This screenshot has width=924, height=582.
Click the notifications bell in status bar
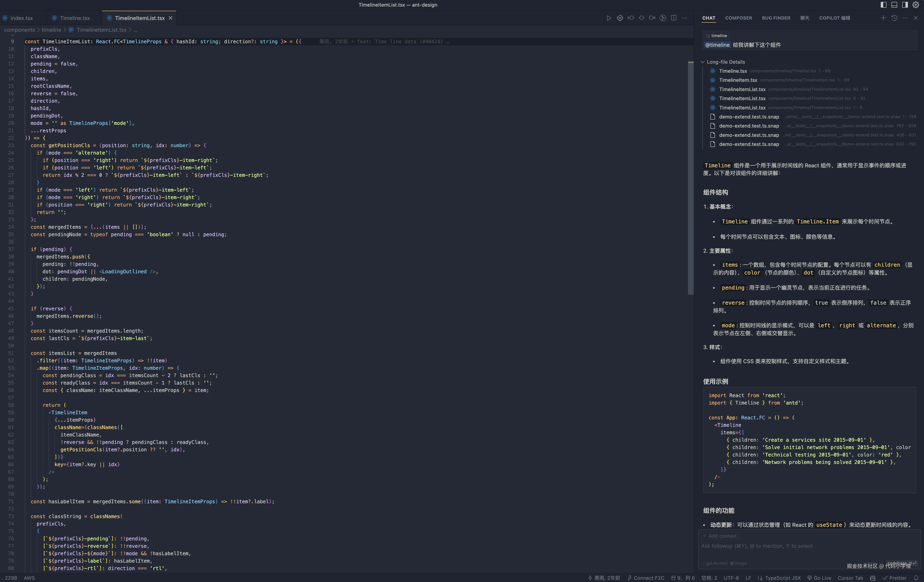pos(916,578)
